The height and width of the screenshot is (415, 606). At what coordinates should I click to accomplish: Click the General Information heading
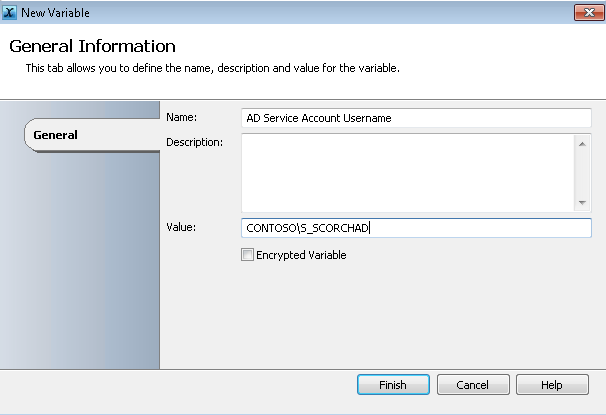click(x=92, y=46)
